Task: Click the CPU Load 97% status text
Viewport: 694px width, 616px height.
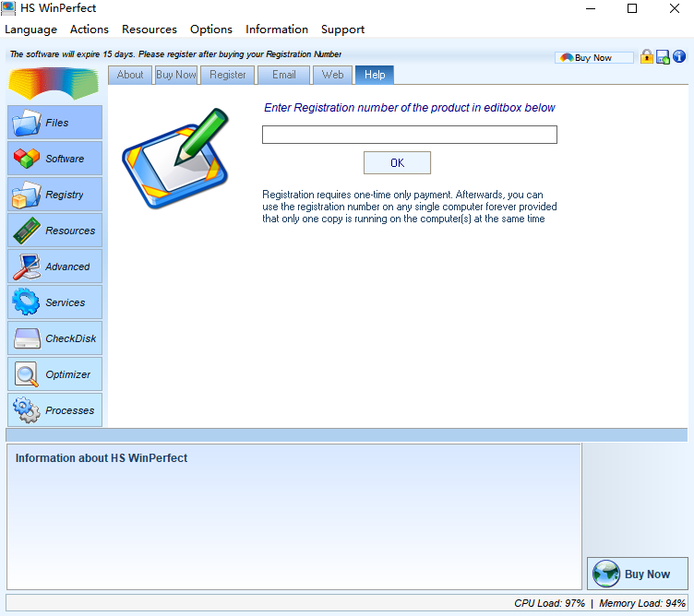Action: [549, 603]
